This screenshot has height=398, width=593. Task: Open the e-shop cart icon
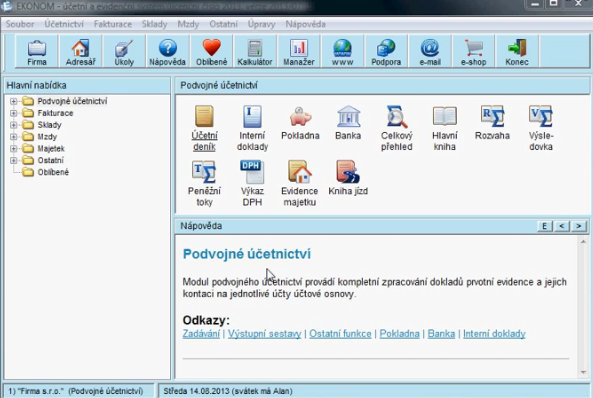(473, 52)
